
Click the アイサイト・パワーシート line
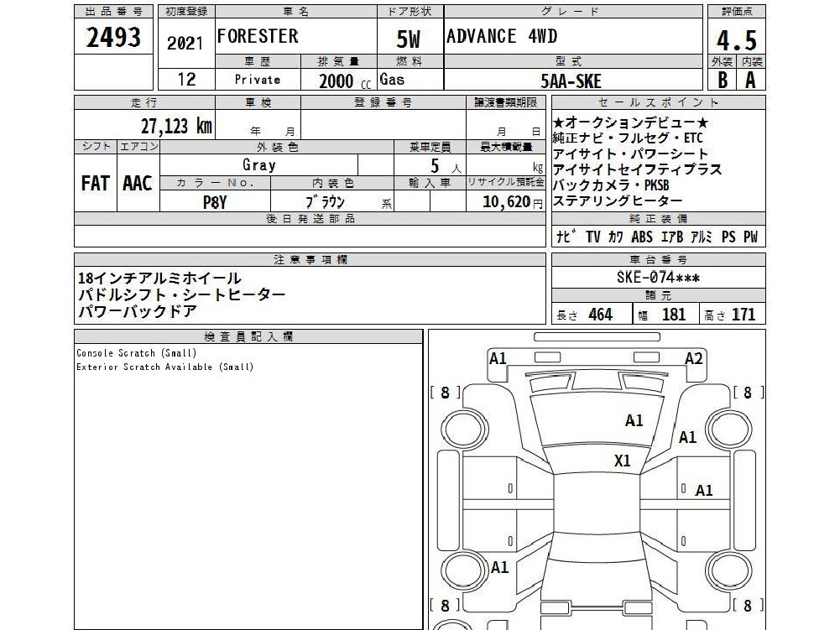click(x=630, y=154)
